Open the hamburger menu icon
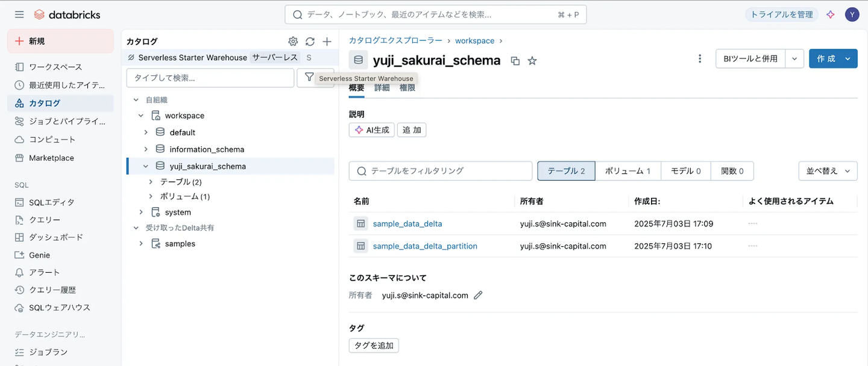 pyautogui.click(x=19, y=14)
